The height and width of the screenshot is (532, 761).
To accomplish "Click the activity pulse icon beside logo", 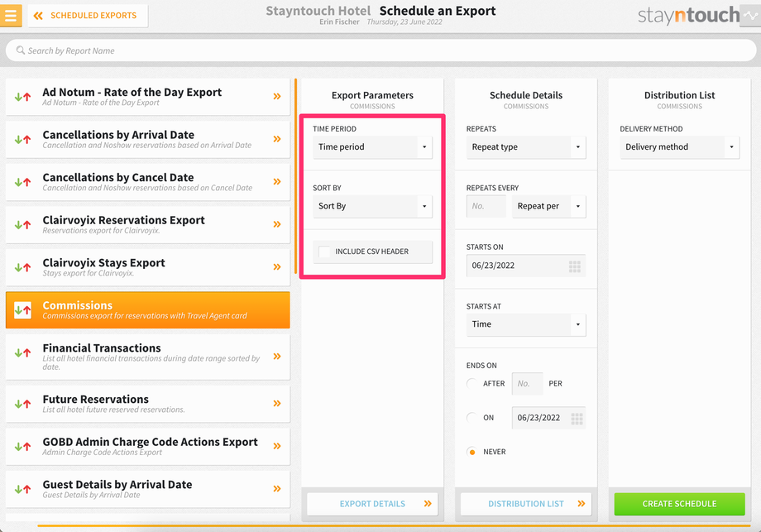I will (x=750, y=16).
